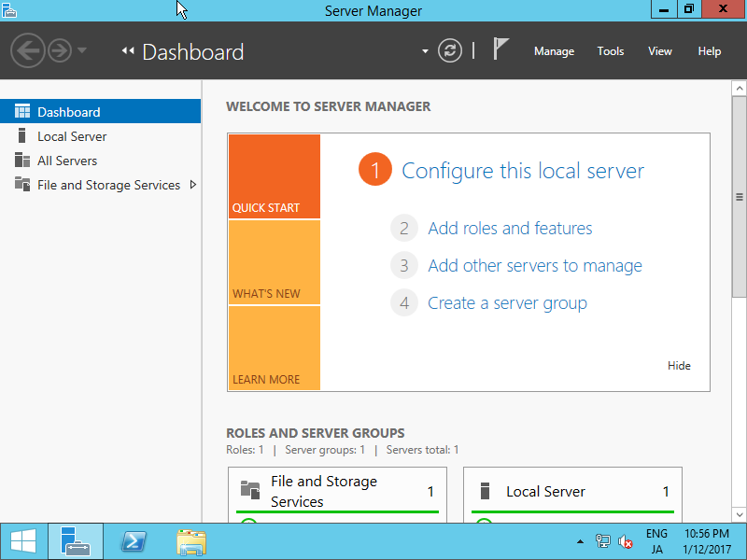The height and width of the screenshot is (560, 747).
Task: Open the Tools menu
Action: pyautogui.click(x=610, y=51)
